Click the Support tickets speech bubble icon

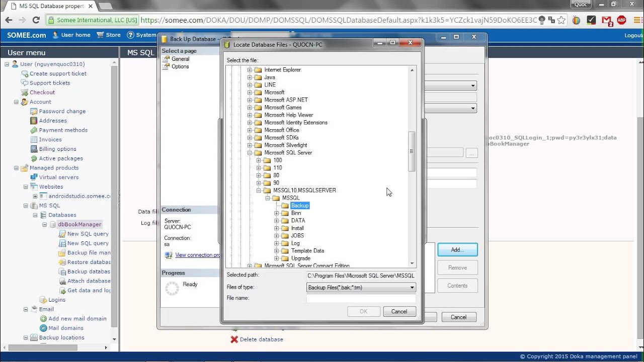tap(24, 83)
